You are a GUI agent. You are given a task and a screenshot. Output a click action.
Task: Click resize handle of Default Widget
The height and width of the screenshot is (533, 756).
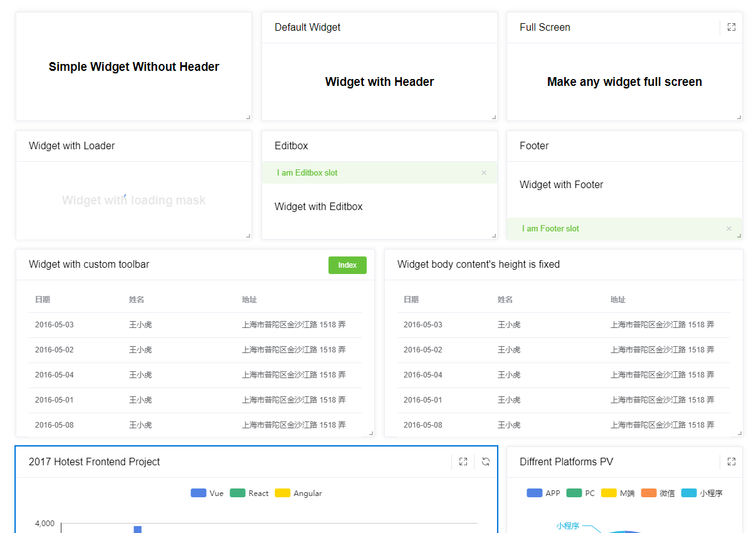tap(494, 117)
